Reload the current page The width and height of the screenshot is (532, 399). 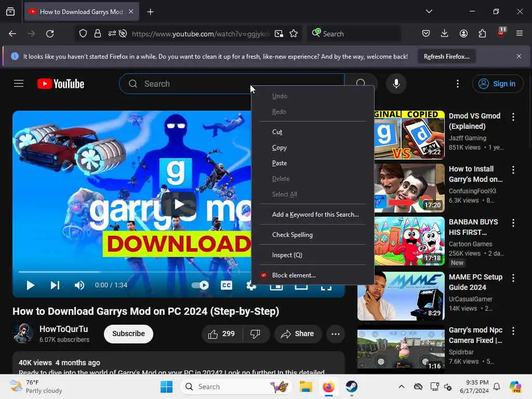[50, 34]
